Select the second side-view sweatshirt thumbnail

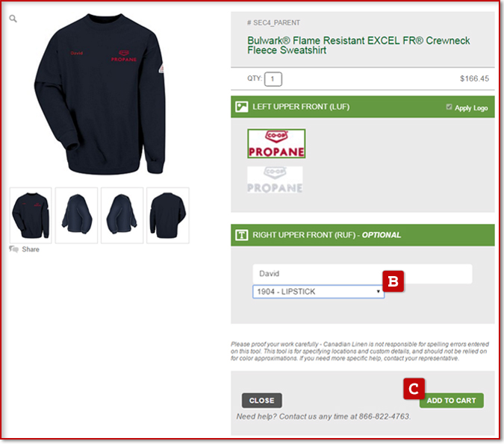point(122,215)
